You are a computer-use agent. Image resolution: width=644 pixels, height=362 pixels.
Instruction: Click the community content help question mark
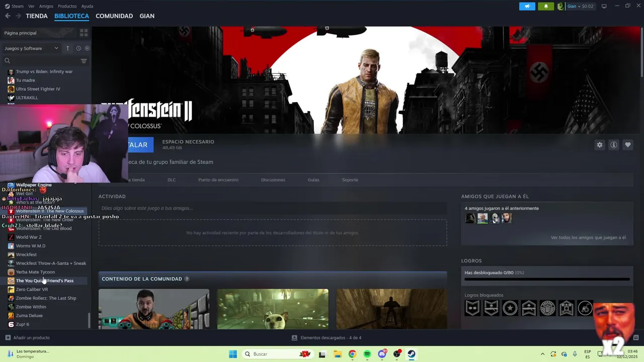click(187, 279)
